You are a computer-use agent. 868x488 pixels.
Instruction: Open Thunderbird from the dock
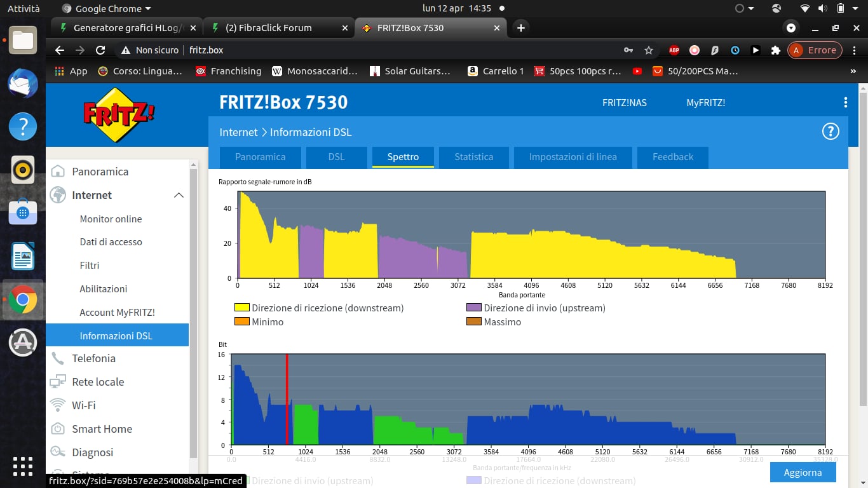[23, 84]
